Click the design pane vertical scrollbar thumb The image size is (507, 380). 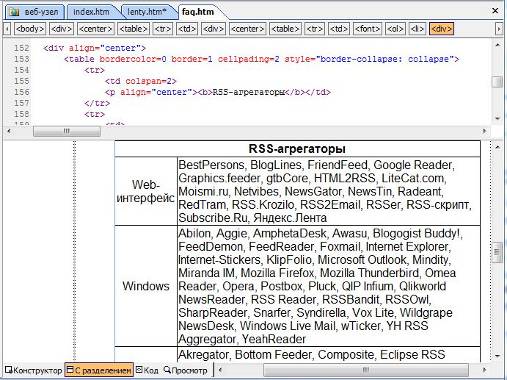(497, 252)
